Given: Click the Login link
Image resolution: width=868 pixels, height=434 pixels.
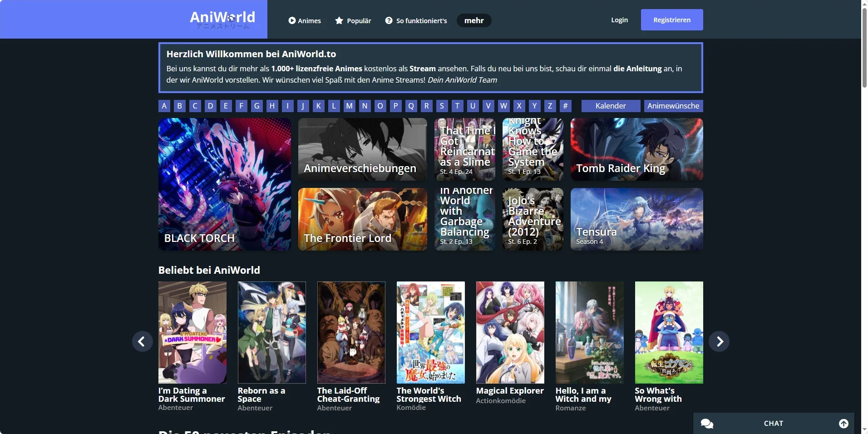Looking at the screenshot, I should click(x=619, y=20).
